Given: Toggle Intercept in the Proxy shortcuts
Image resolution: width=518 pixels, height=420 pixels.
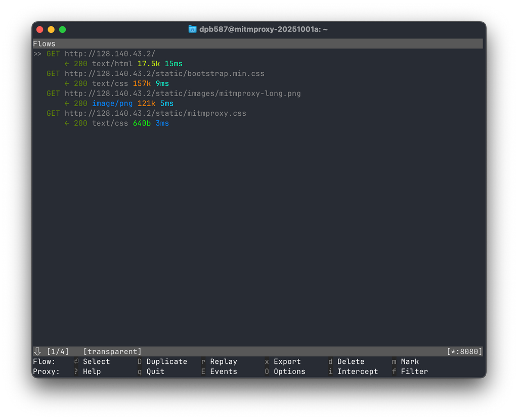Looking at the screenshot, I should (x=357, y=371).
